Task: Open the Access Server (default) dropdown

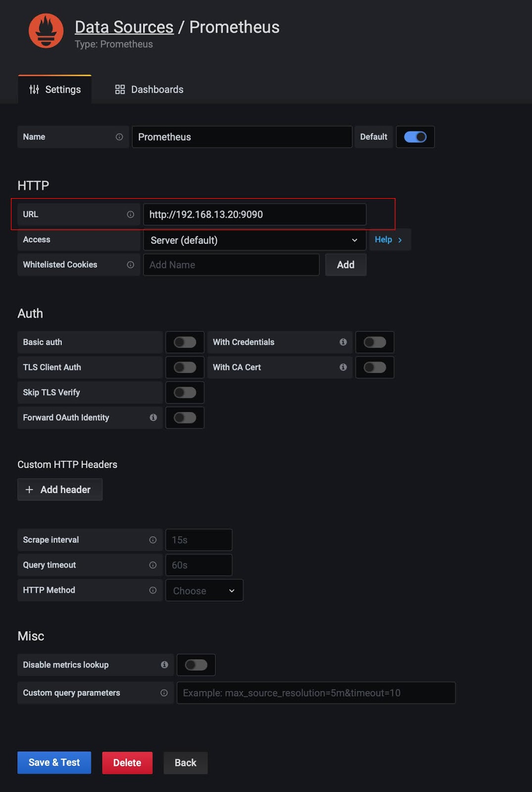Action: 254,240
